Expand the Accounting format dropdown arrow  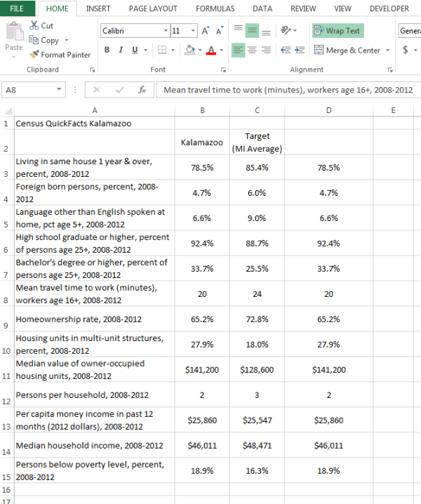415,50
